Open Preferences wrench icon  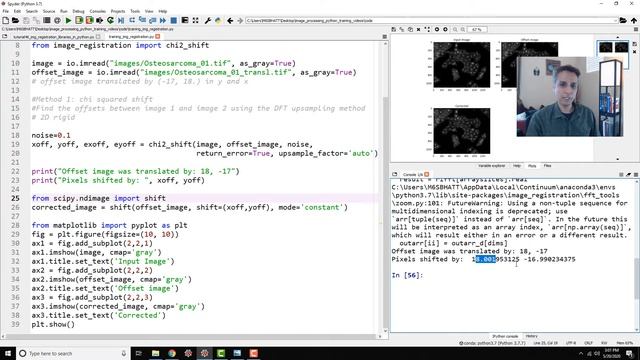point(208,20)
